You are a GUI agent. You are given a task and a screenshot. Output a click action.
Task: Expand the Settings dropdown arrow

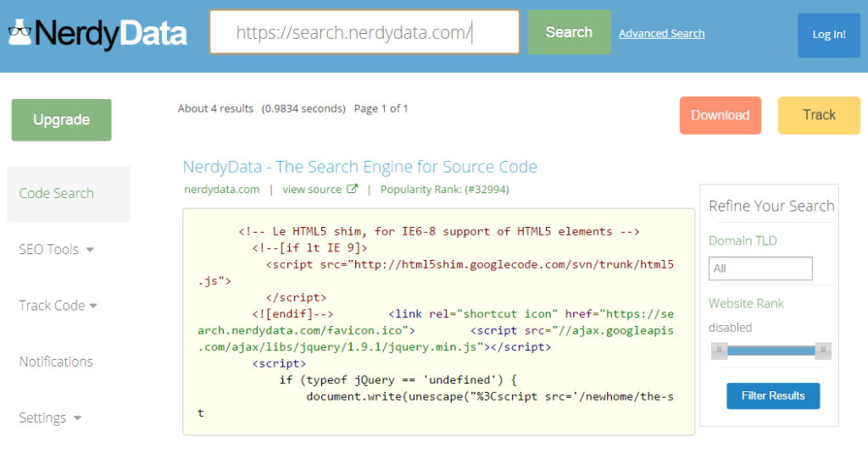[x=77, y=418]
